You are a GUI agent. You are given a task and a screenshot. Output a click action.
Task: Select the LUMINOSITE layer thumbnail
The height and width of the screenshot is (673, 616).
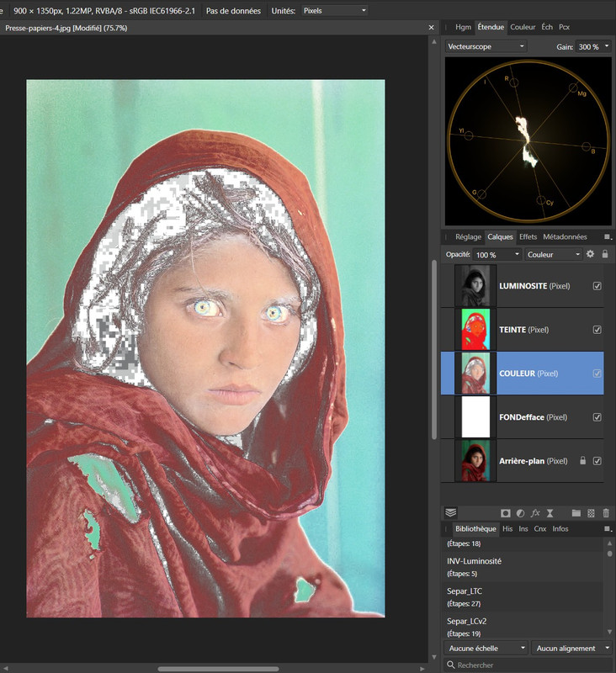(475, 286)
